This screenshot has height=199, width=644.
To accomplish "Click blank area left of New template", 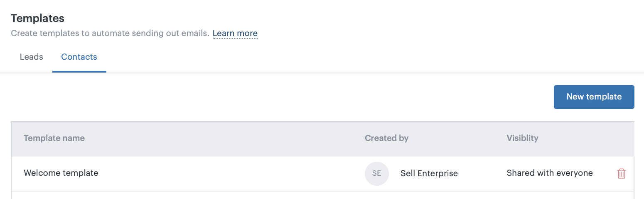I will pos(332,97).
